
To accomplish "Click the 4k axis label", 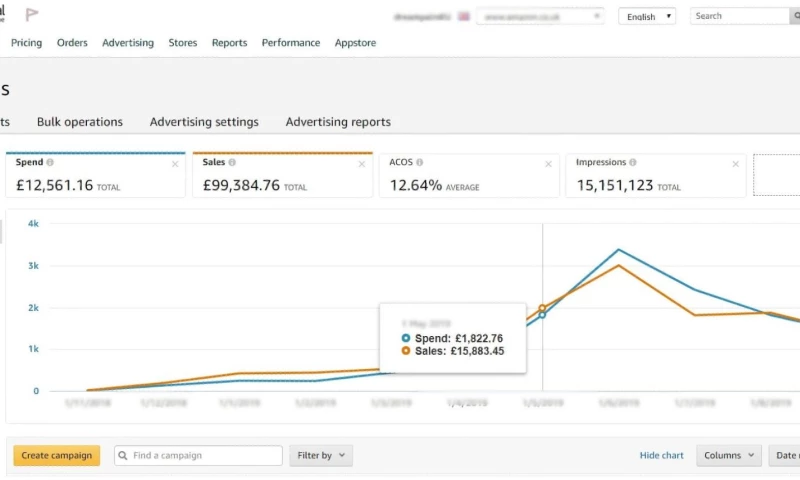I will (33, 223).
